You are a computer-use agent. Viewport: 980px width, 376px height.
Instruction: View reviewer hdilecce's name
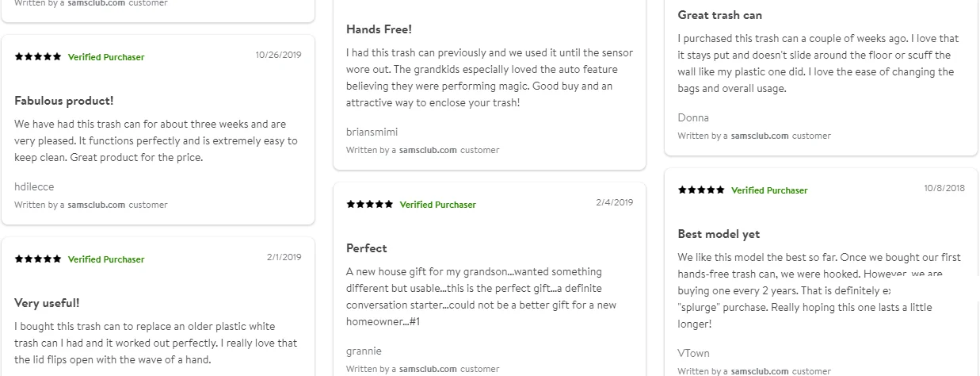pyautogui.click(x=34, y=187)
